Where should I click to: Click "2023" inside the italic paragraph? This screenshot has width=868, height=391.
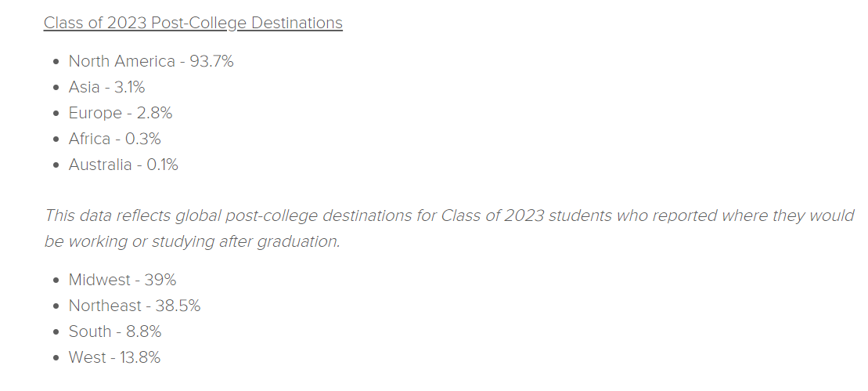[x=524, y=215]
